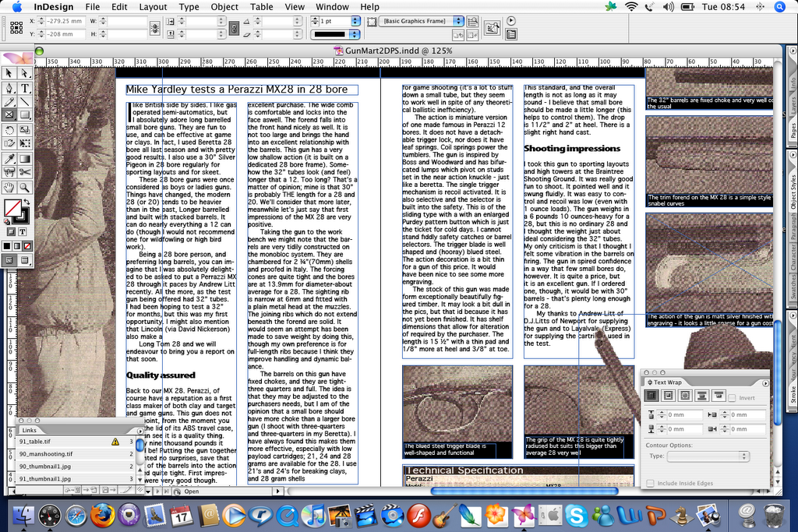The width and height of the screenshot is (798, 532).
Task: Select 90_thumbnail1.jpg in Links panel
Action: pyautogui.click(x=76, y=467)
